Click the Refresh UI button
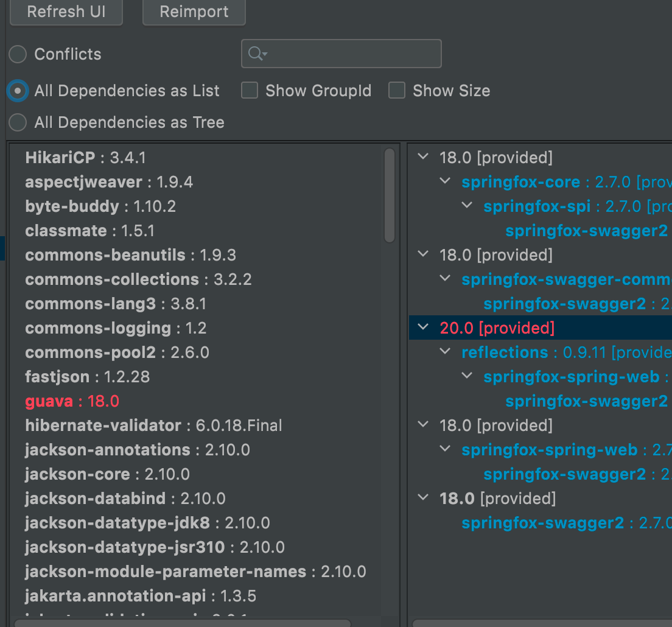The height and width of the screenshot is (627, 672). (66, 12)
